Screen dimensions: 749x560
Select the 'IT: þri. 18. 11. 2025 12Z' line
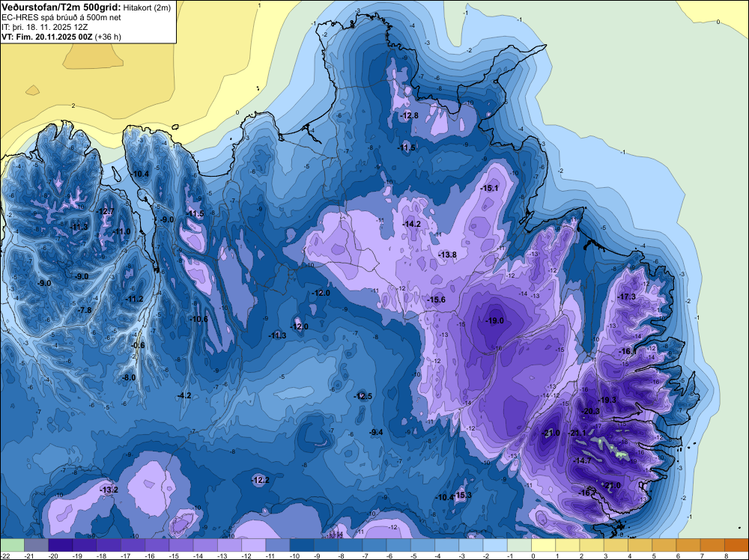point(44,27)
